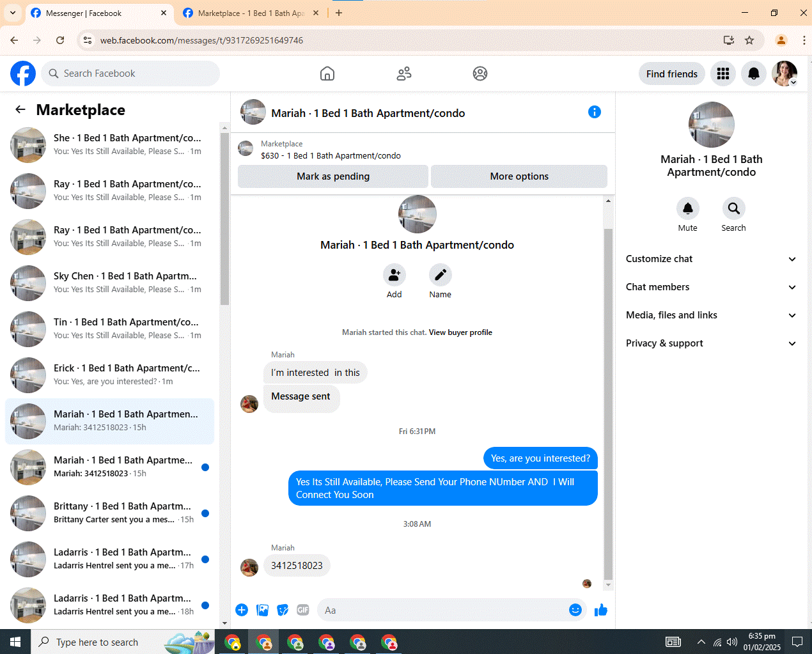Open the Groups icon in top nav
This screenshot has width=812, height=654.
[x=480, y=74]
